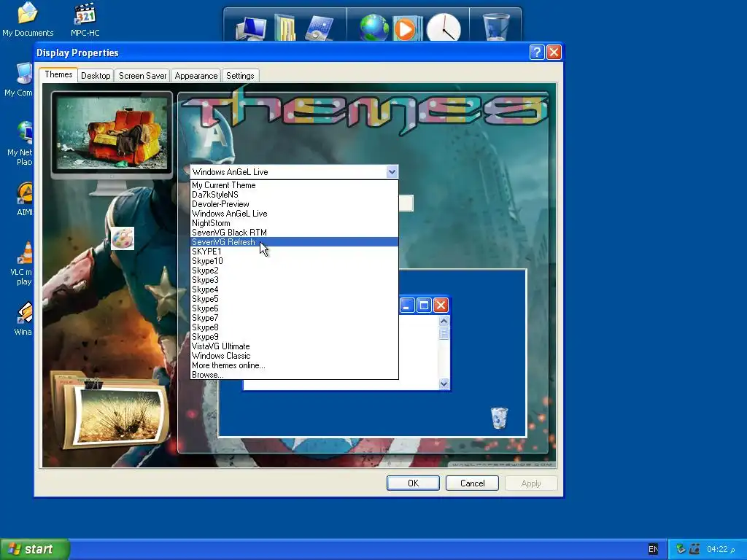
Task: Select Skype3 theme option
Action: point(294,280)
